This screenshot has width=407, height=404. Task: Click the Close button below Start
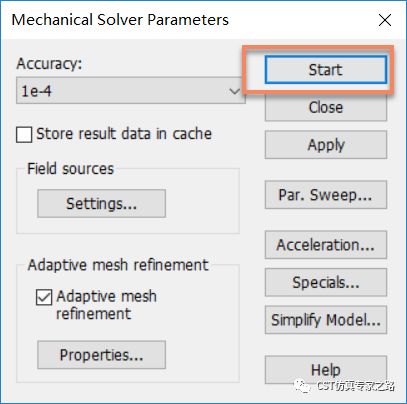pyautogui.click(x=326, y=107)
